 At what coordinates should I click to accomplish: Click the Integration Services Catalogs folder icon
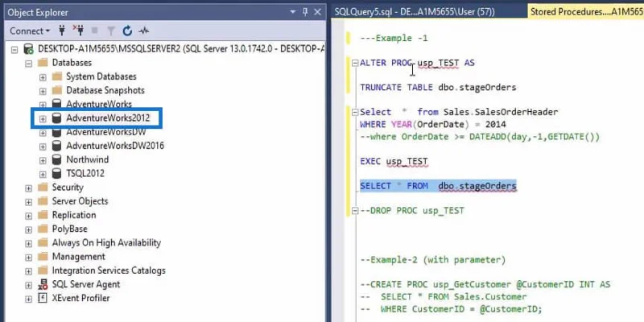[43, 270]
